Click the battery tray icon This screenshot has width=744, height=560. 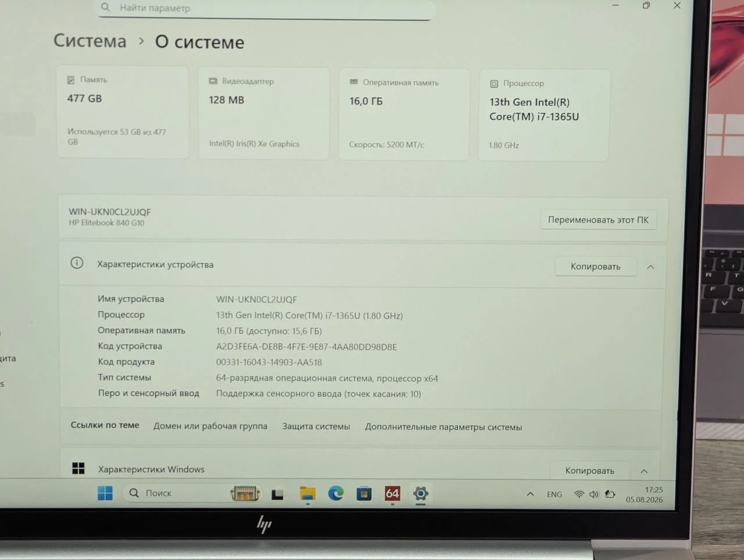610,494
